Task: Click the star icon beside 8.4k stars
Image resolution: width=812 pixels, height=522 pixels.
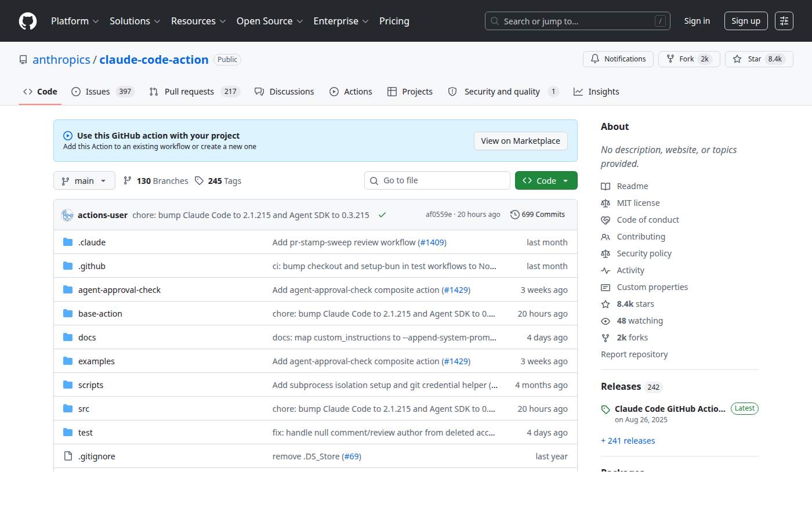Action: click(606, 304)
